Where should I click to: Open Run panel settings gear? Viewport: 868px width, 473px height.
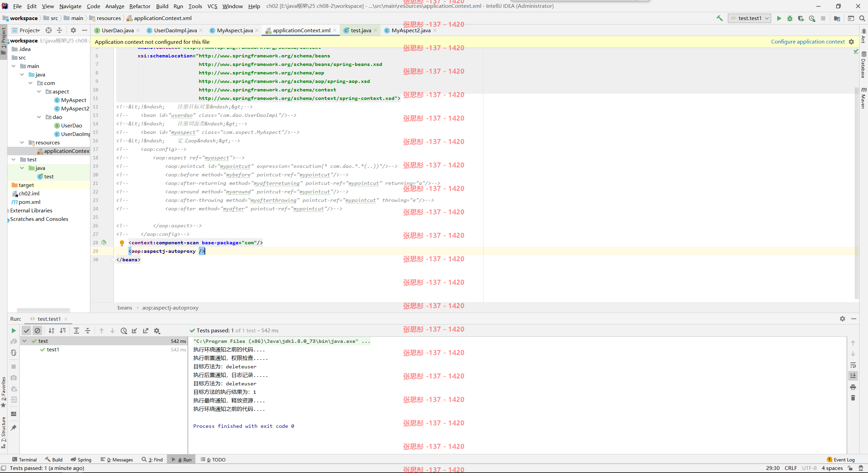[843, 319]
